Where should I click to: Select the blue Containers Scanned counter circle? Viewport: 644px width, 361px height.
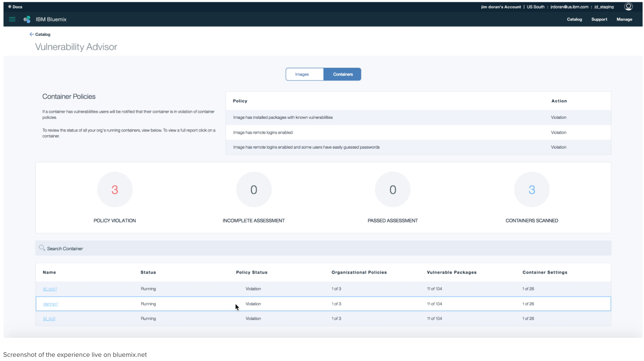532,189
